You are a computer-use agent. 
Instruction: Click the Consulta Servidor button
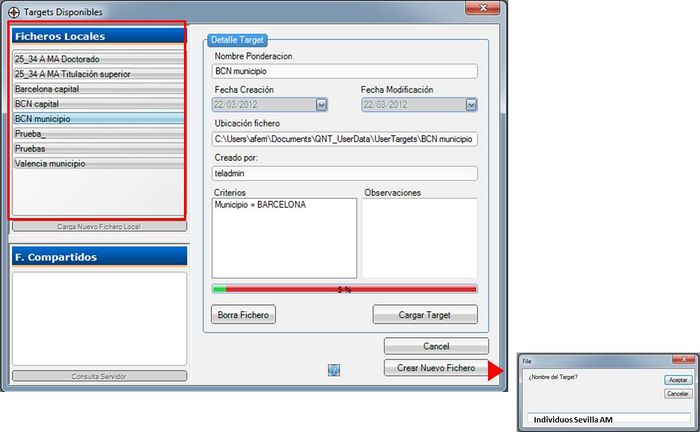[x=98, y=377]
